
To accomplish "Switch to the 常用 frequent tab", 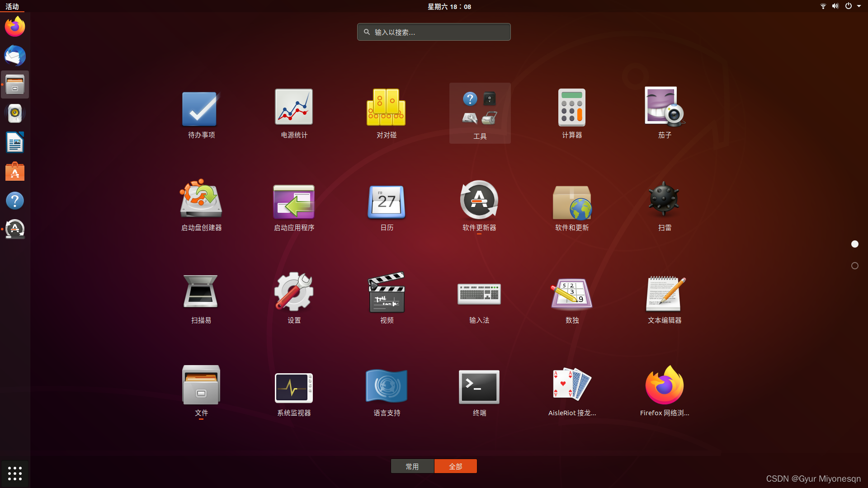I will coord(412,466).
